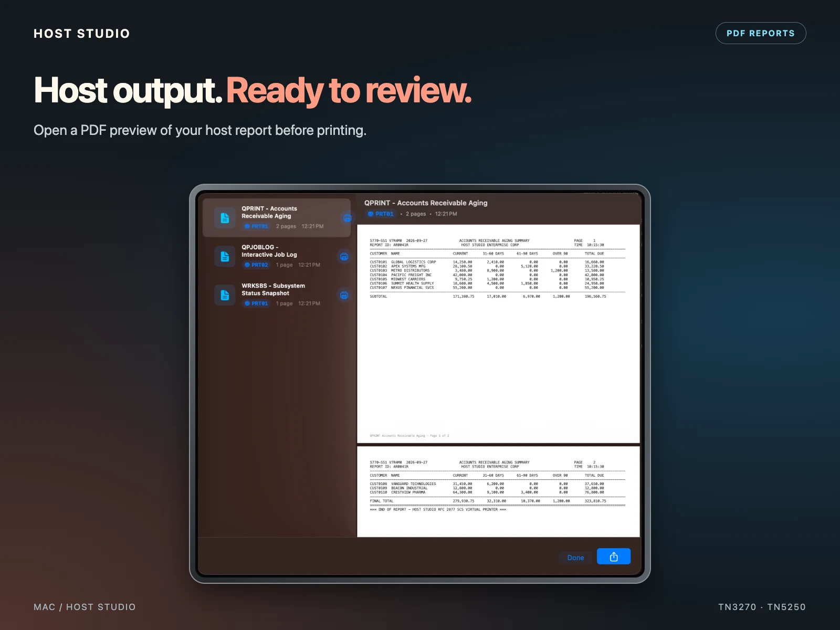Screen dimensions: 840x630
Task: Click page 2 of the PDF preview
Action: coord(498,492)
